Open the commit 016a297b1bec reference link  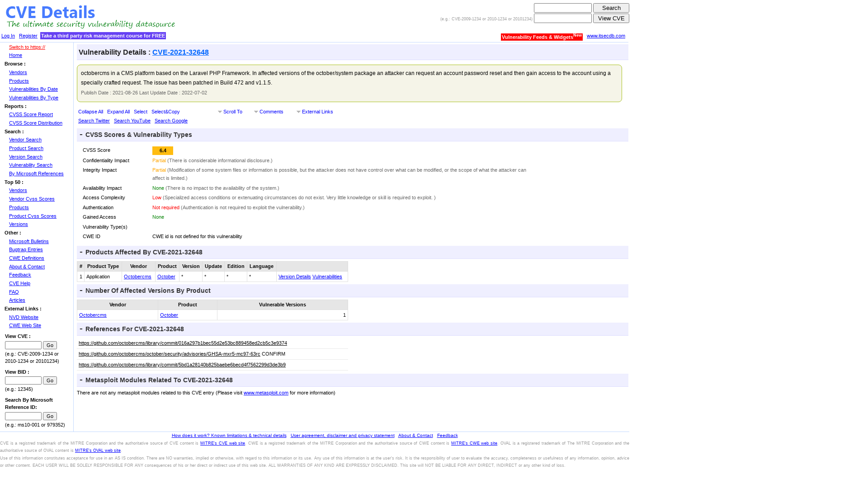point(183,343)
